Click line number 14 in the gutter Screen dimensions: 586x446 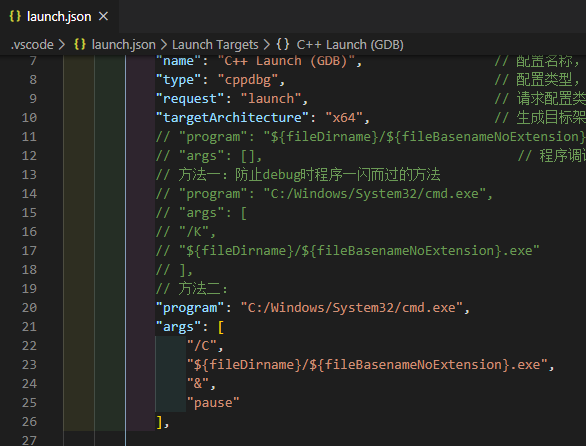[29, 194]
